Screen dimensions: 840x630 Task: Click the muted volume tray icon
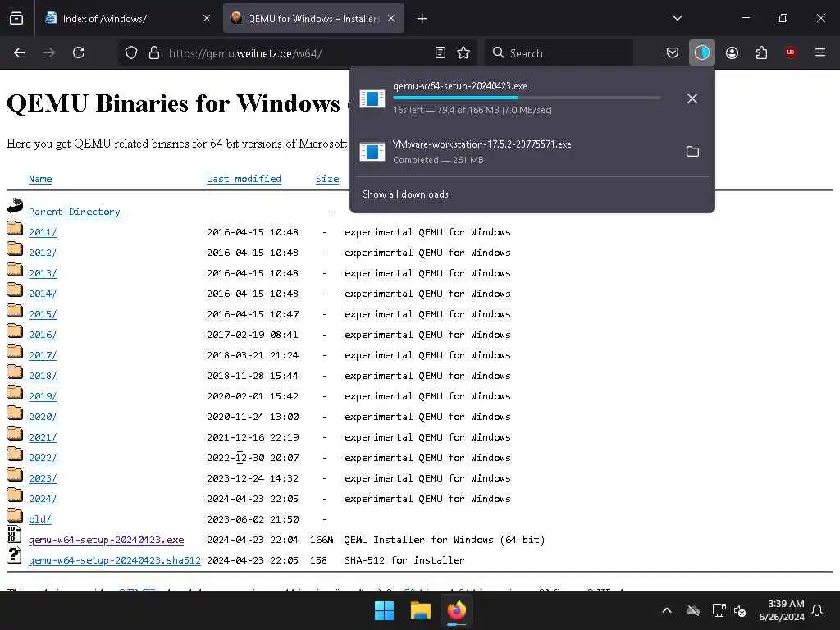click(x=741, y=610)
